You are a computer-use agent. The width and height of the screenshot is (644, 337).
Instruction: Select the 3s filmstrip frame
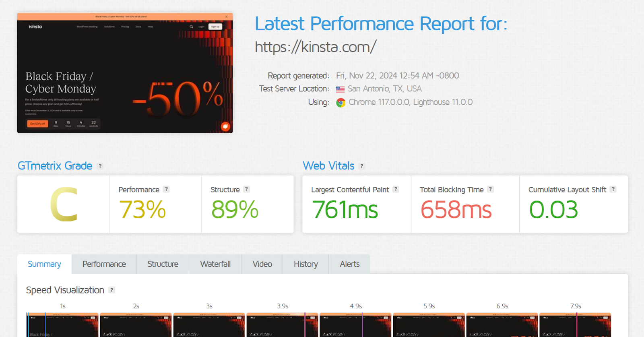[x=209, y=325]
